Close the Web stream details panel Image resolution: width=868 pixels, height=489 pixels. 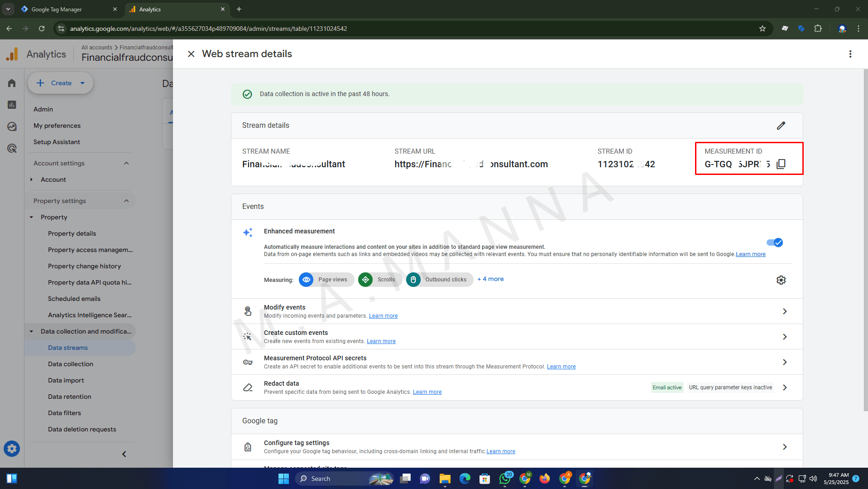(191, 54)
